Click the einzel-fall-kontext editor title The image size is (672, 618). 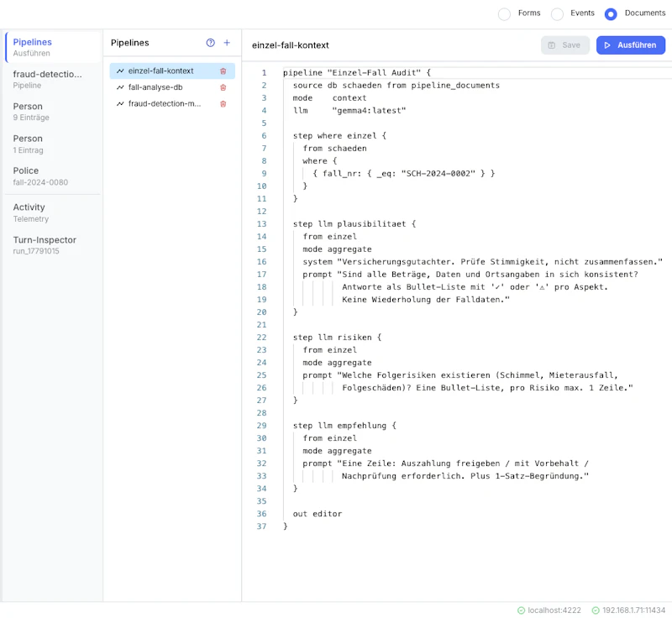[x=290, y=45]
